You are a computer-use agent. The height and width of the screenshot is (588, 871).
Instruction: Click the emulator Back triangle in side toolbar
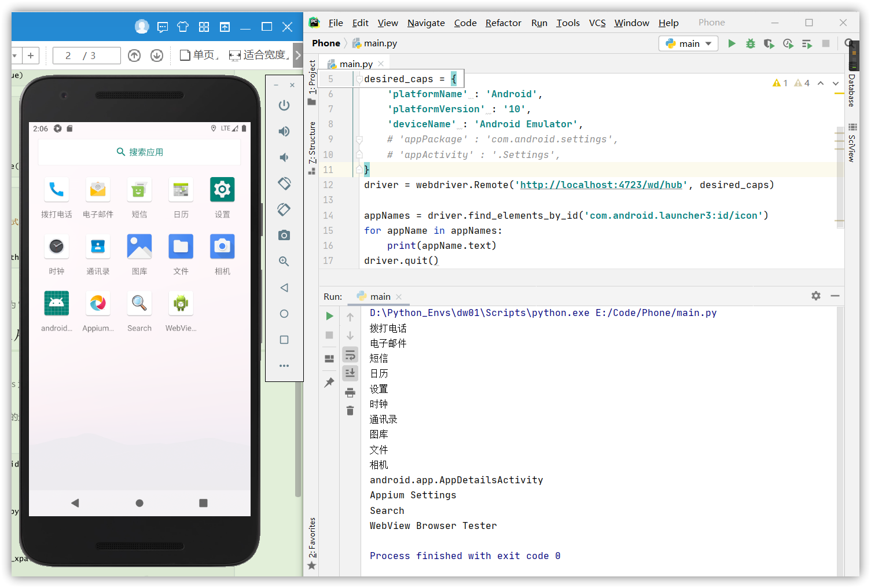pos(284,288)
